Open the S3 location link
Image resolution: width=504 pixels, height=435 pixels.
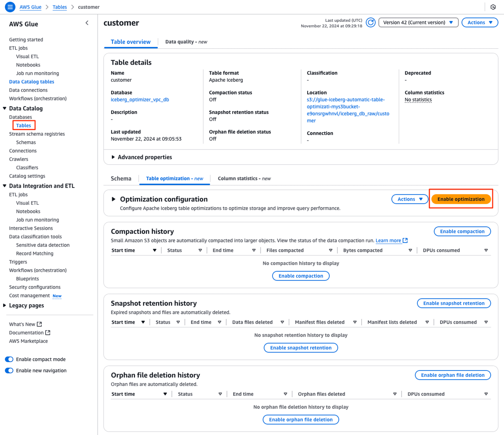pos(348,110)
